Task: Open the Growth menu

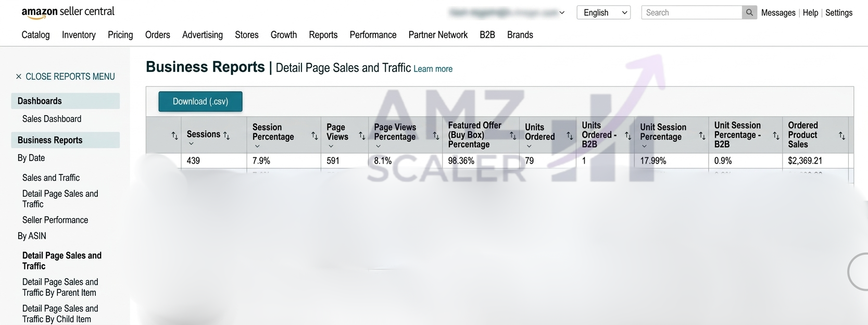Action: pyautogui.click(x=284, y=35)
